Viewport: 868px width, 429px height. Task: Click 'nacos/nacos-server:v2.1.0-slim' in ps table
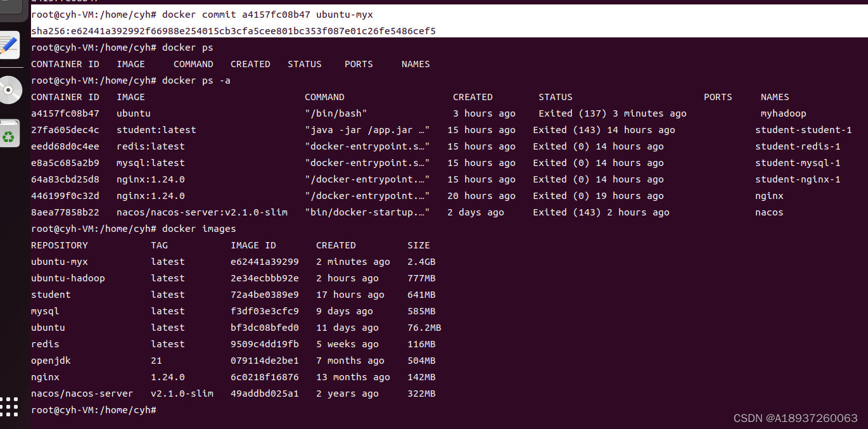202,212
